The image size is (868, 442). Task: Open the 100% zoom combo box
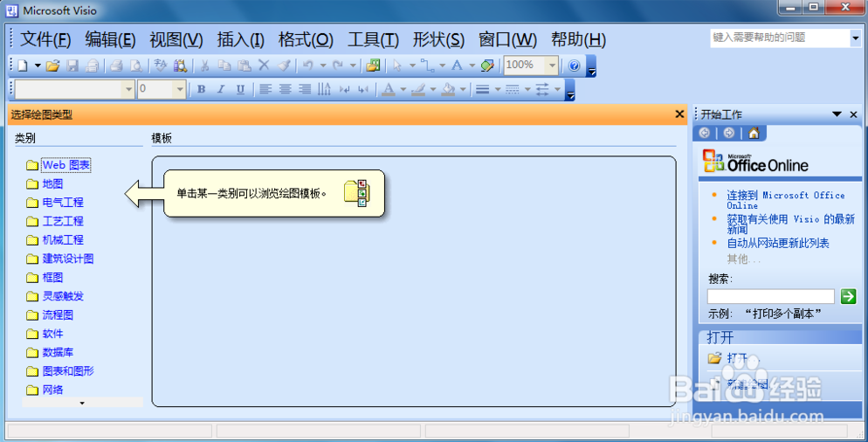click(x=552, y=66)
